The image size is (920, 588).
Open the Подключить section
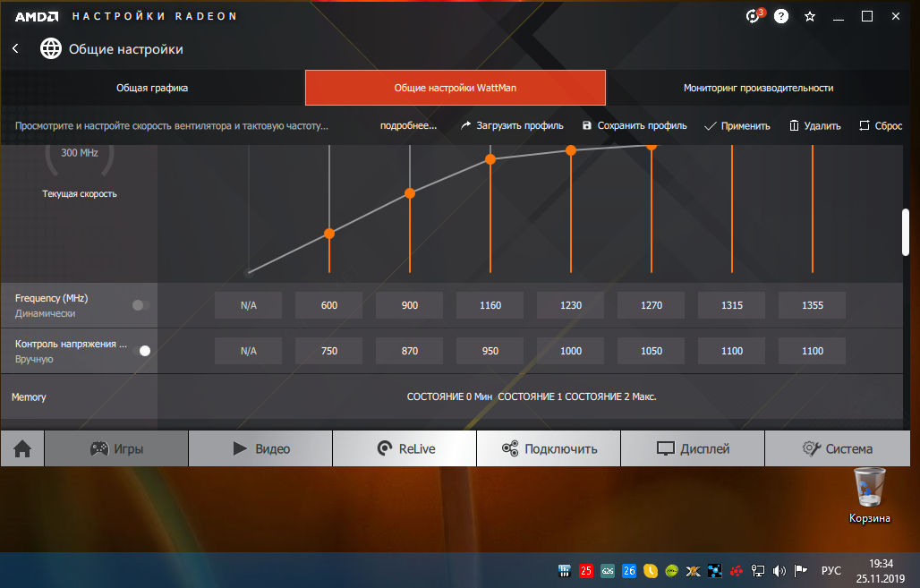pos(549,449)
